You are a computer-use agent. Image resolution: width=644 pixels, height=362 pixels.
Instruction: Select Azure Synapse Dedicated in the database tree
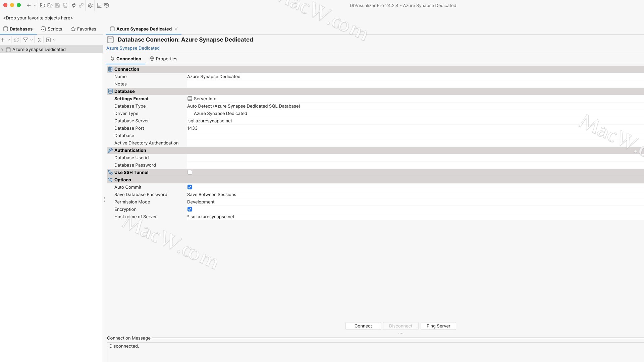[x=39, y=49]
